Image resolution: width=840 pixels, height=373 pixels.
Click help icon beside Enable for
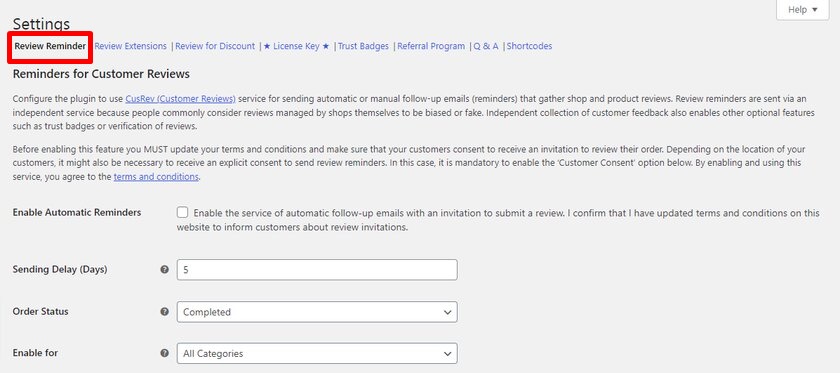coord(164,353)
